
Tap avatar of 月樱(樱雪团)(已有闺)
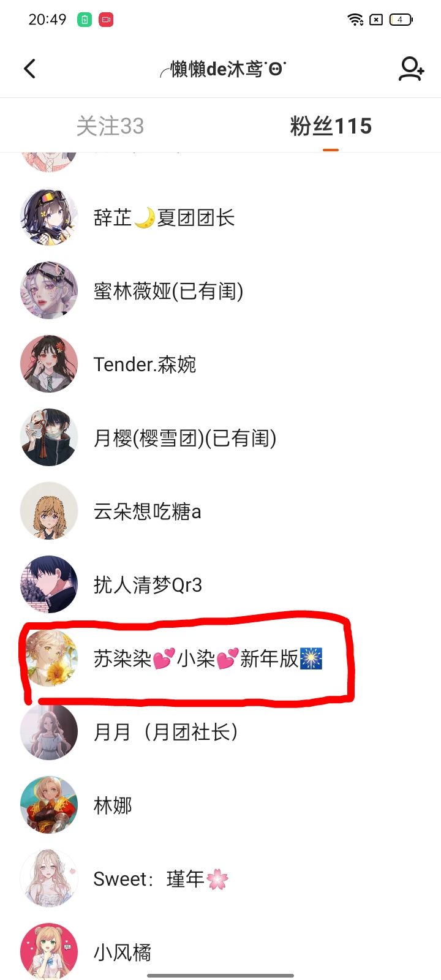point(49,437)
